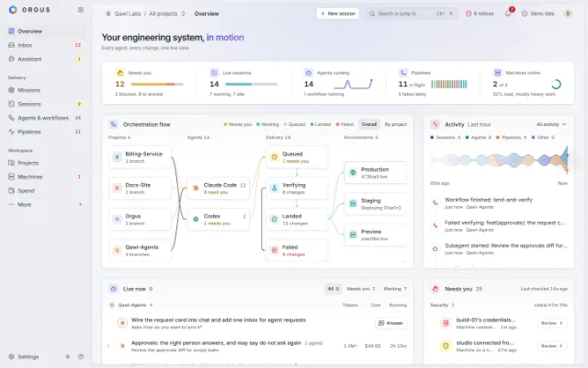The width and height of the screenshot is (588, 368).
Task: Open Workflow finished: land-and-verify activity
Action: click(x=500, y=203)
